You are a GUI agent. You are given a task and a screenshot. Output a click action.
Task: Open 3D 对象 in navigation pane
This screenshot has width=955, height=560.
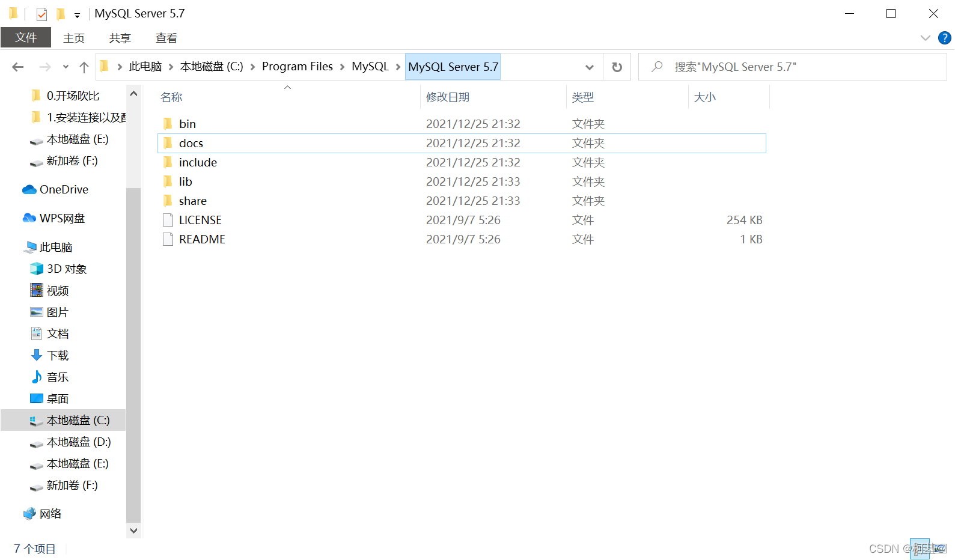pyautogui.click(x=67, y=269)
